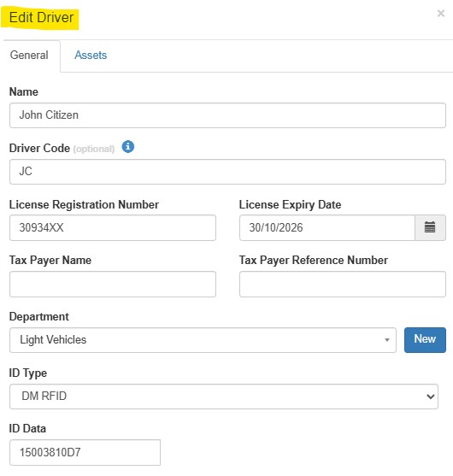Click the License Registration Number label
Image resolution: width=453 pixels, height=476 pixels.
pyautogui.click(x=84, y=204)
